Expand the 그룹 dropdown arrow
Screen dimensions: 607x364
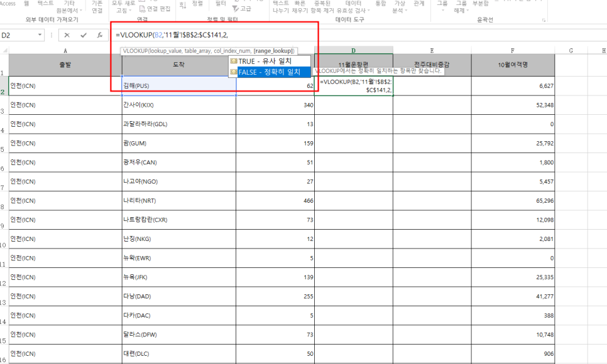pos(442,10)
